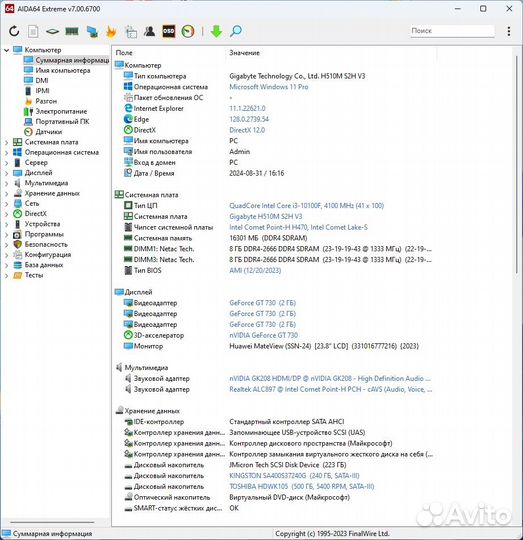Expand the Сеть tree node

click(x=6, y=204)
